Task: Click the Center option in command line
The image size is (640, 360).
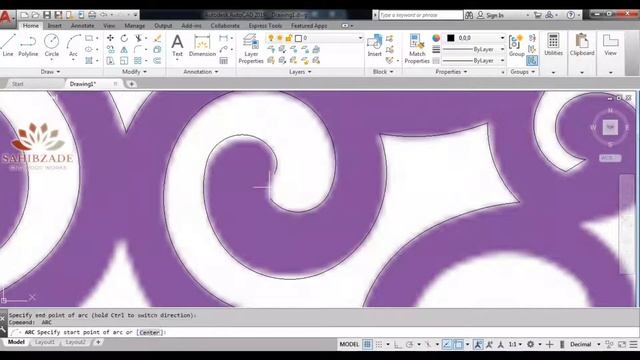Action: pos(150,332)
